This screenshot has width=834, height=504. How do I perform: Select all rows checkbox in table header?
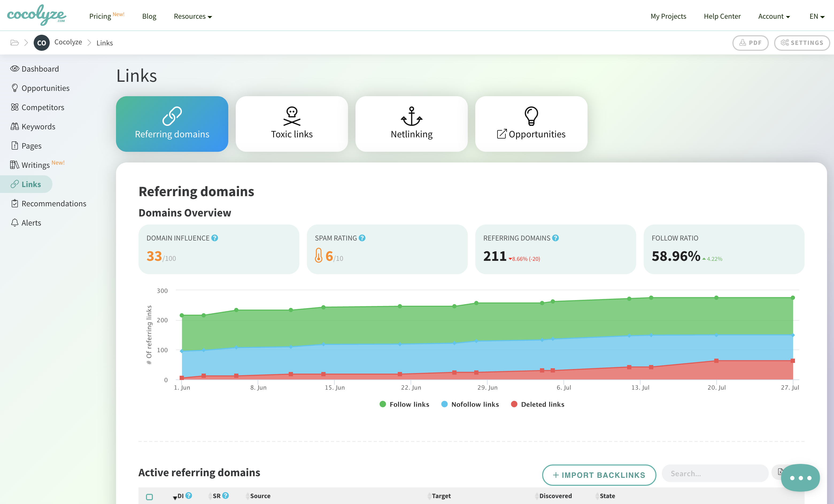(149, 497)
